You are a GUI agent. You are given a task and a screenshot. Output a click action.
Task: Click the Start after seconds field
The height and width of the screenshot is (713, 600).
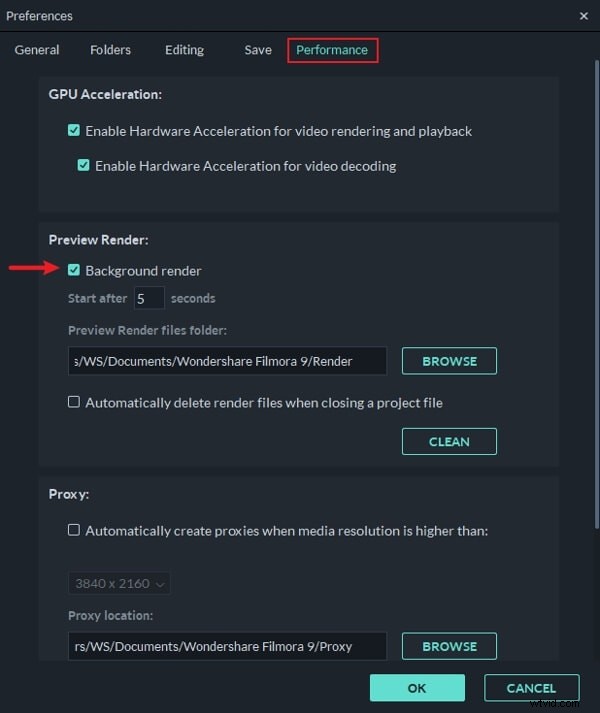149,298
